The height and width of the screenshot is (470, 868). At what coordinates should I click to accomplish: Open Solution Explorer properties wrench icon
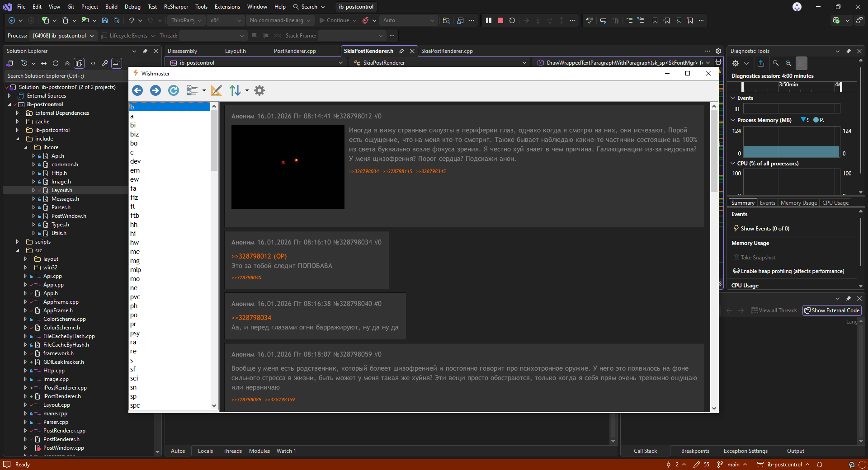105,63
